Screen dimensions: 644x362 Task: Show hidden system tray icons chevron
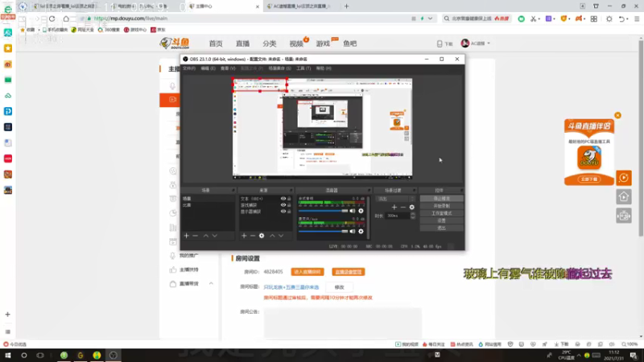pos(579,356)
